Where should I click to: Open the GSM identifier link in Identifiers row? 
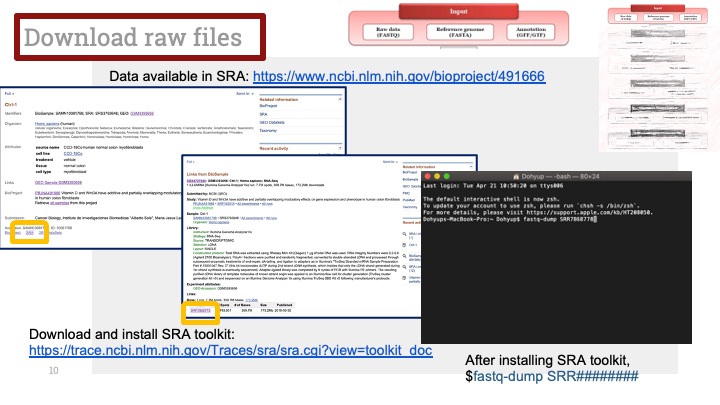[142, 113]
